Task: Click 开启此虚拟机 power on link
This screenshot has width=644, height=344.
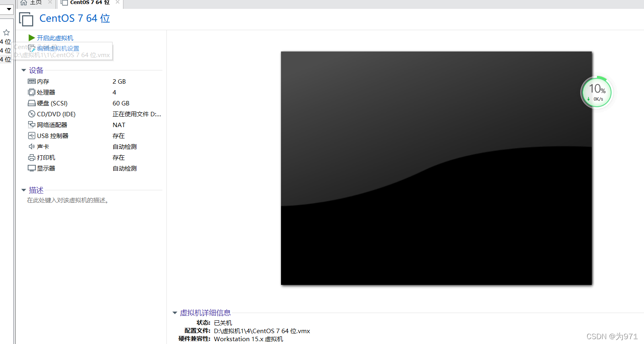Action: 55,38
